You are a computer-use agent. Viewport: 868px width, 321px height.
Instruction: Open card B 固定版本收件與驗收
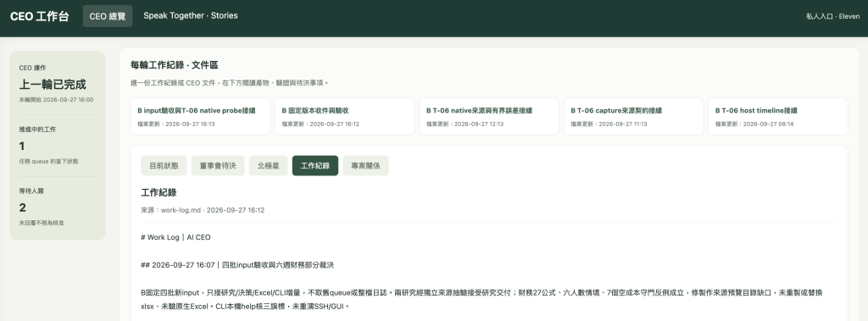click(345, 116)
